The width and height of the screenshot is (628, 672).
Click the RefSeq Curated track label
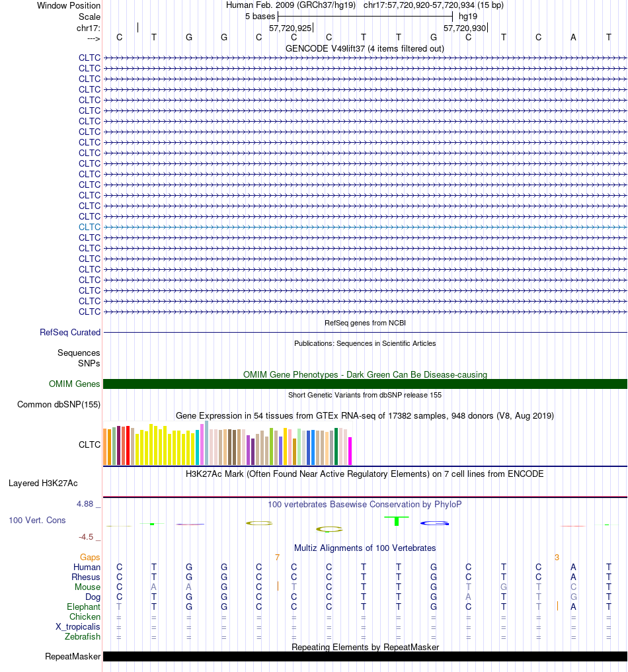pyautogui.click(x=70, y=332)
